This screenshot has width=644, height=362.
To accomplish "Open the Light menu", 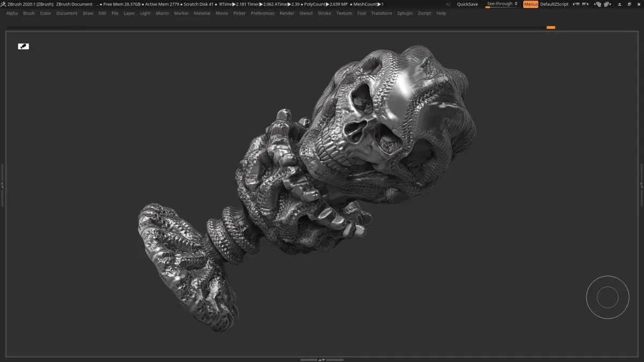I will click(x=145, y=13).
